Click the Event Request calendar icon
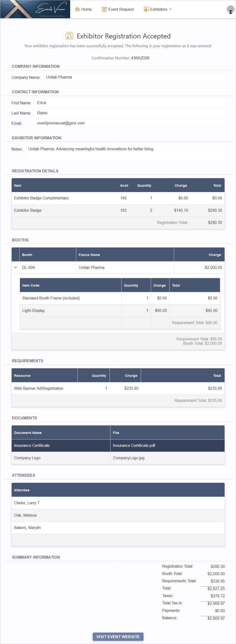Image resolution: width=236 pixels, height=644 pixels. pos(104,9)
